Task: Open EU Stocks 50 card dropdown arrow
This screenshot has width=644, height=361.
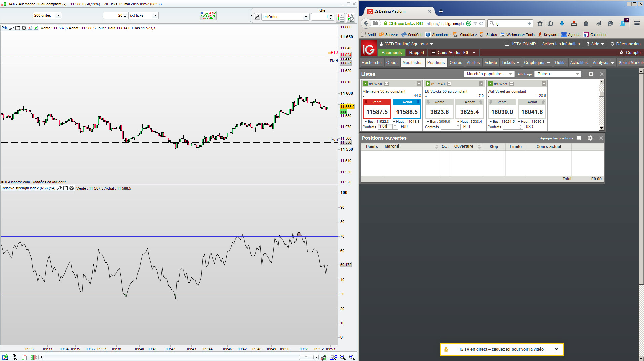Action: [x=481, y=84]
